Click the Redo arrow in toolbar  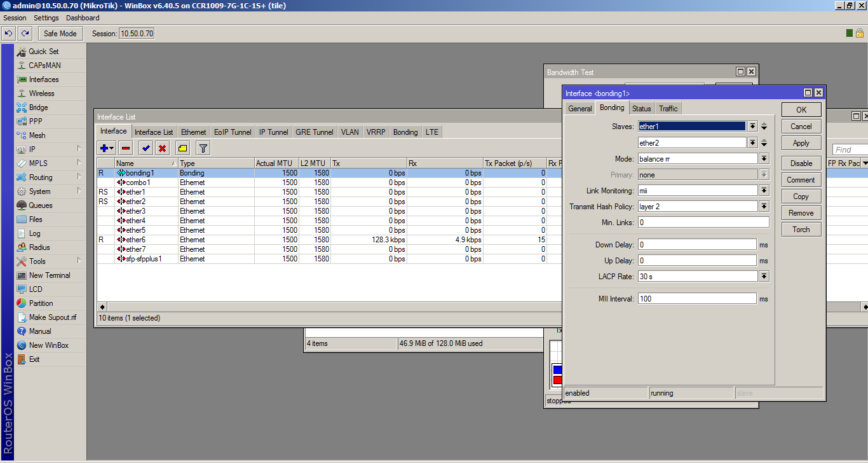(25, 33)
